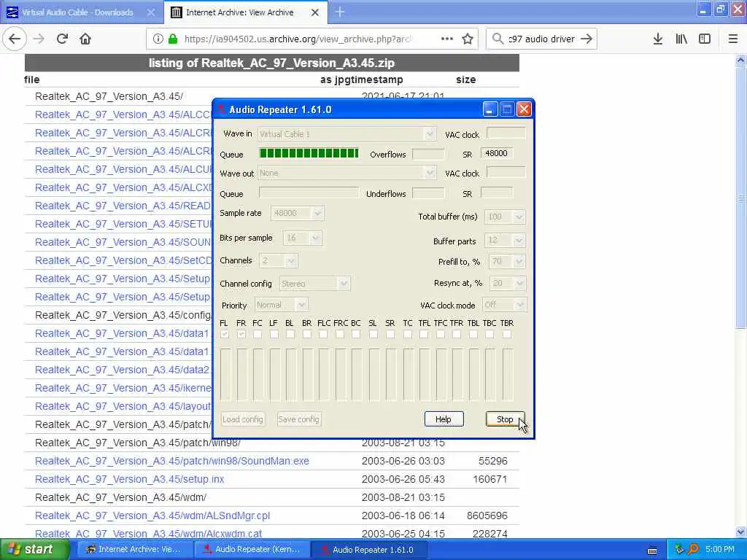Toggle the BR channel checkbox
Image resolution: width=747 pixels, height=560 pixels.
click(307, 334)
